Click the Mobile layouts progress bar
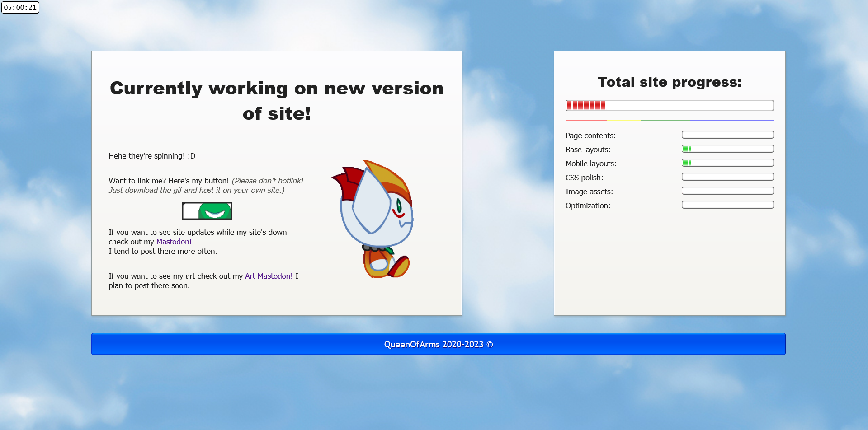The height and width of the screenshot is (430, 868). tap(727, 163)
